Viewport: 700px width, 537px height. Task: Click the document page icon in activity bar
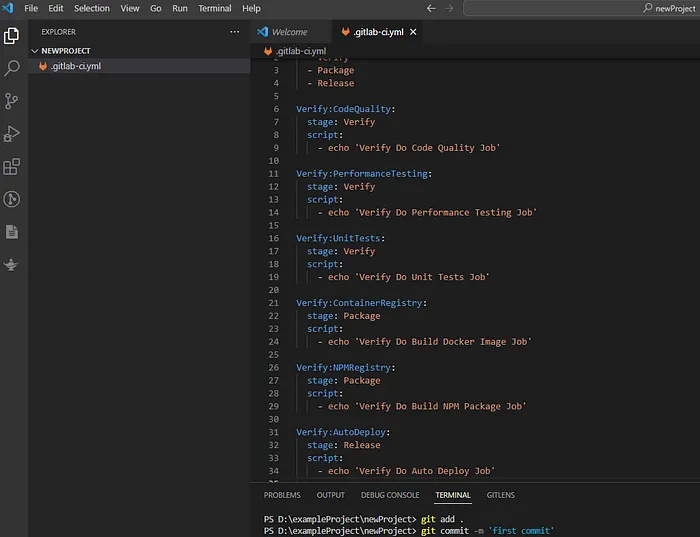click(12, 232)
